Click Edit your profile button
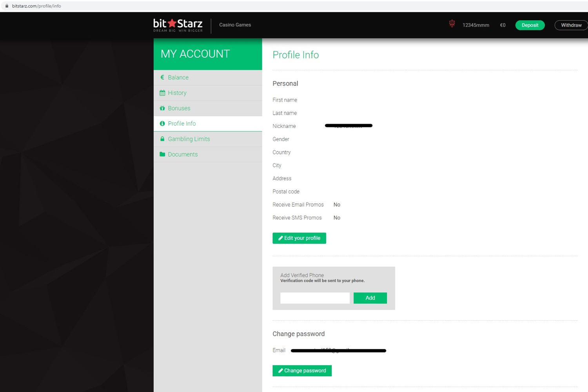This screenshot has width=588, height=392. tap(299, 238)
